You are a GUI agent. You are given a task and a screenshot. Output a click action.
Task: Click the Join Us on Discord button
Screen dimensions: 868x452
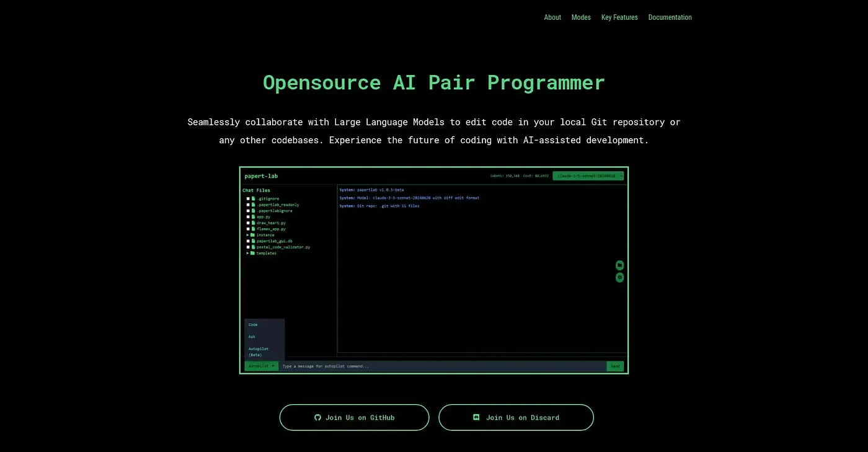[x=516, y=417]
